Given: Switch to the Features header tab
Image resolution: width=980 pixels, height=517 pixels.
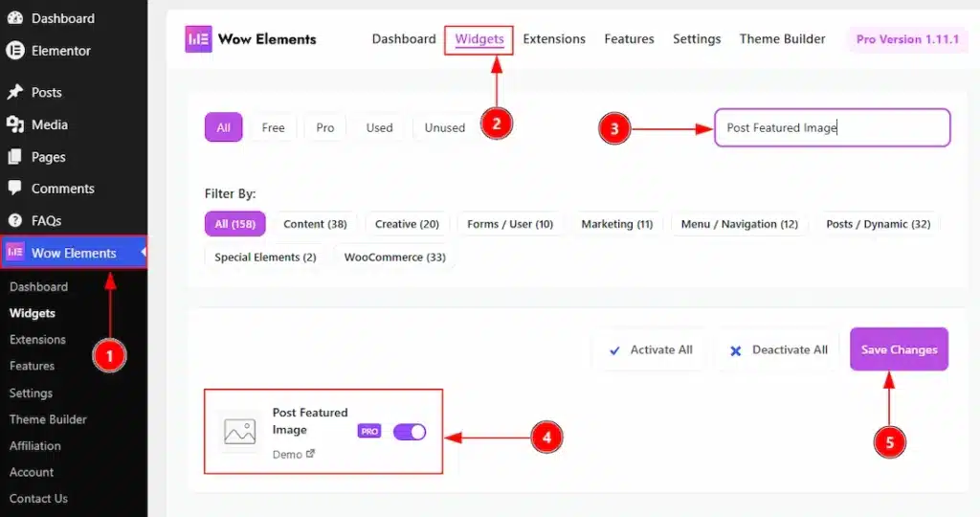Looking at the screenshot, I should [x=629, y=38].
